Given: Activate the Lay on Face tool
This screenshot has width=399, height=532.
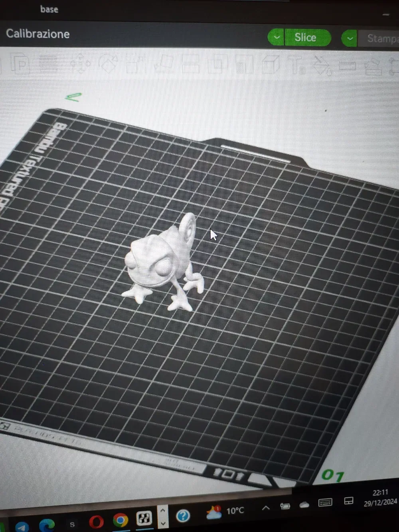Looking at the screenshot, I should [x=164, y=64].
